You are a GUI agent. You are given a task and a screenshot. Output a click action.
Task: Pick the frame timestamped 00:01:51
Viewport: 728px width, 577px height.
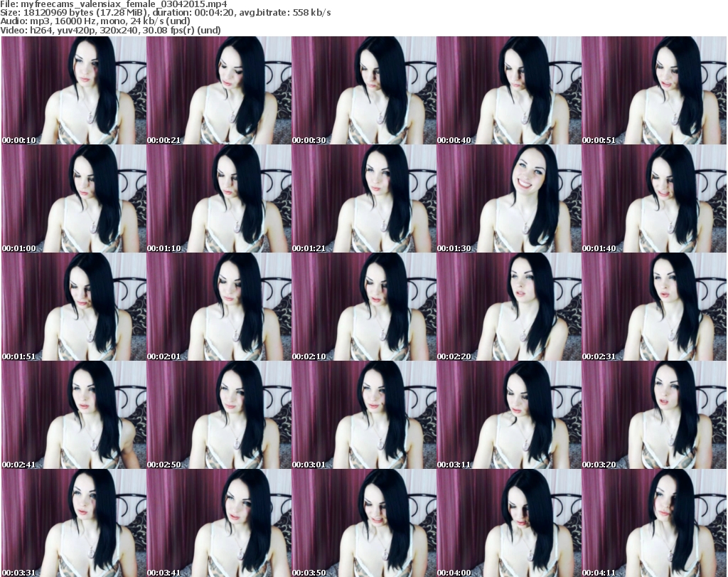tap(74, 307)
